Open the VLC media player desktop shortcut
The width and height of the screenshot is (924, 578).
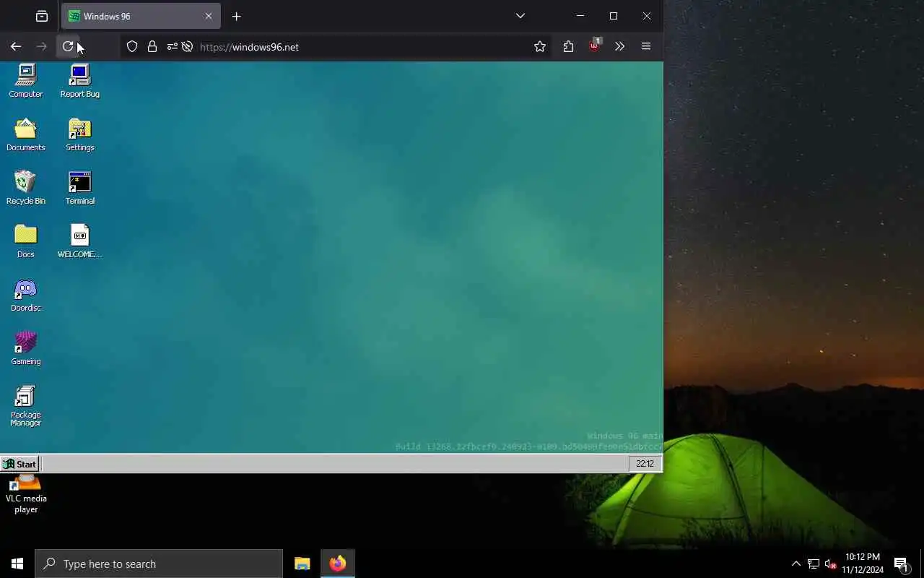click(x=26, y=494)
